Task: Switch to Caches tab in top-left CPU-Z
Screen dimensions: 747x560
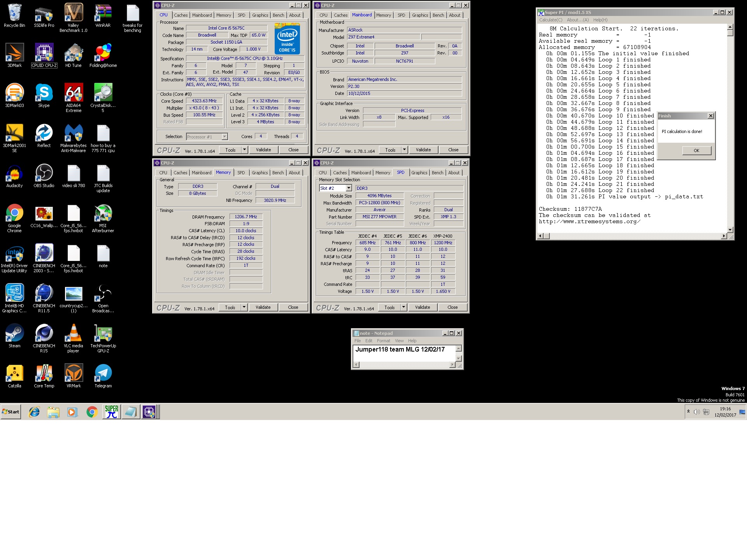Action: (181, 15)
